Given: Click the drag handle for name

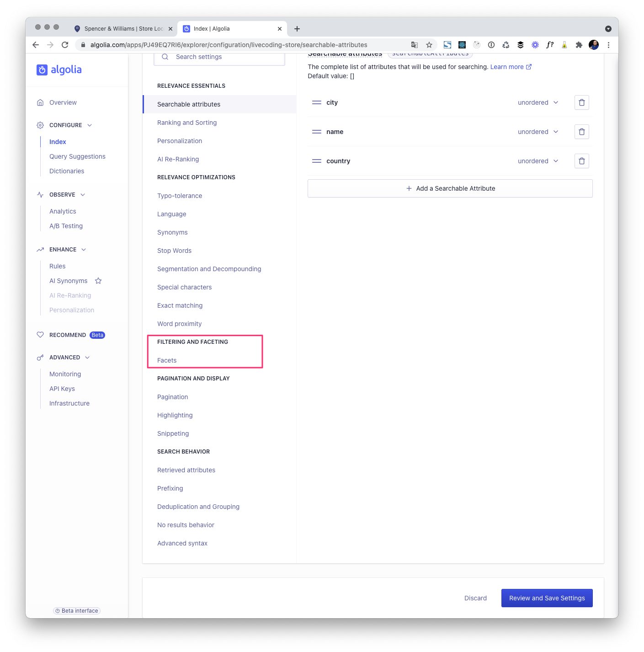Looking at the screenshot, I should pos(317,132).
